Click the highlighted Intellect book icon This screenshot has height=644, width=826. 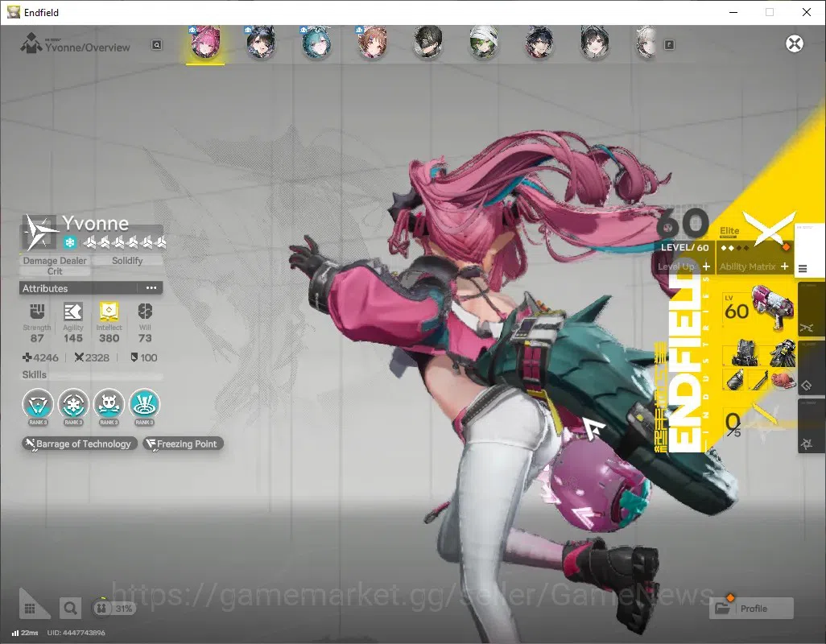[109, 312]
